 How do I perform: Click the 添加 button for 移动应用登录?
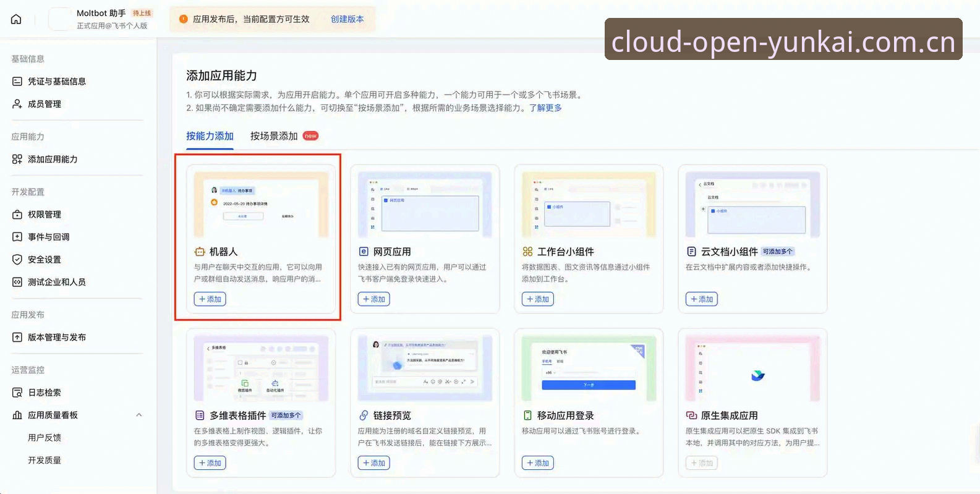pyautogui.click(x=538, y=463)
